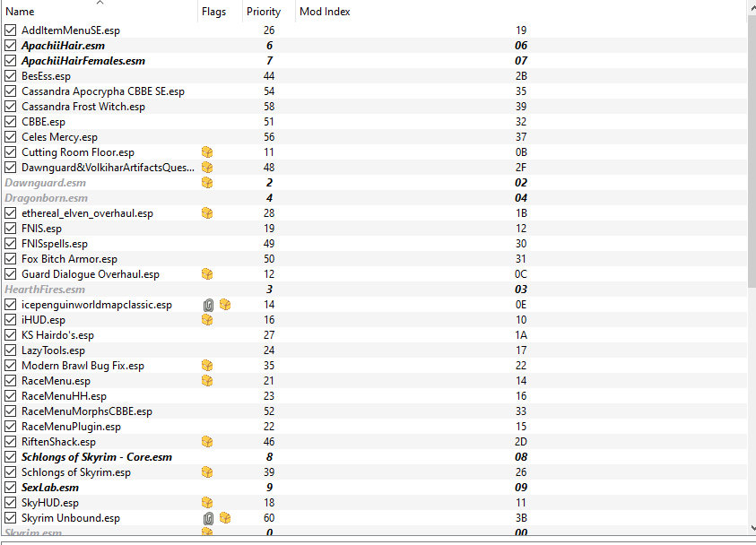Toggle the FNIS.esp checkbox
The image size is (756, 545).
[x=10, y=229]
